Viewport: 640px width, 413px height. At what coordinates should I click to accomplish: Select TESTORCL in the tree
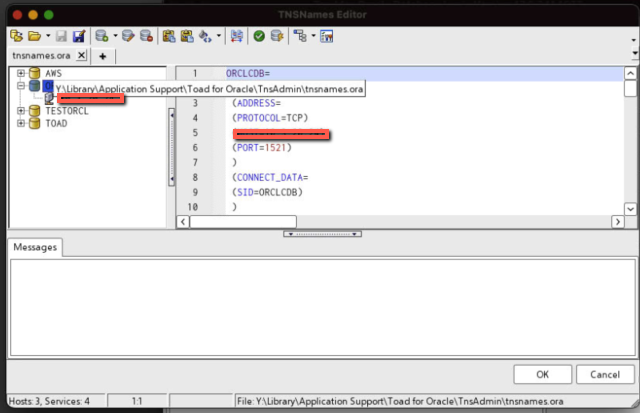point(67,111)
